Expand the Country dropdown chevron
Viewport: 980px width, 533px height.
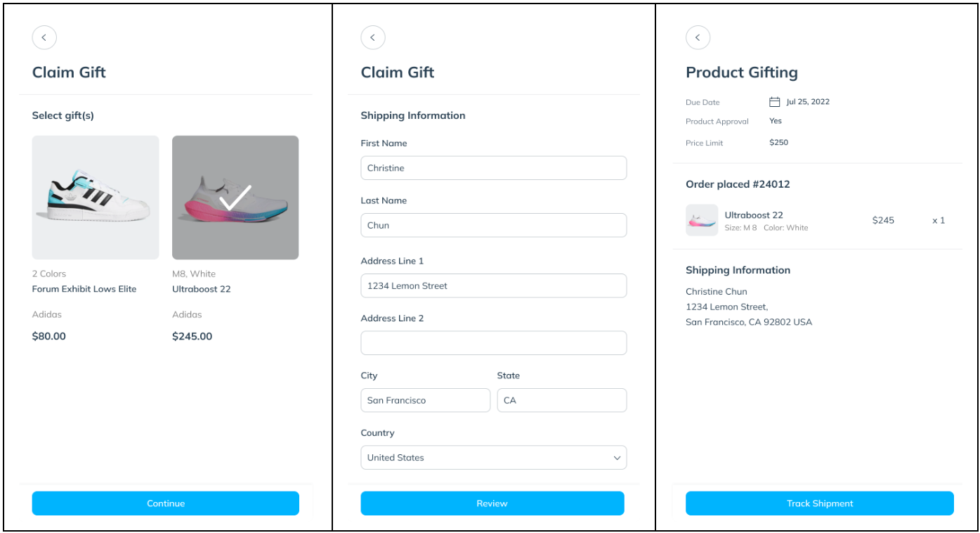(617, 458)
